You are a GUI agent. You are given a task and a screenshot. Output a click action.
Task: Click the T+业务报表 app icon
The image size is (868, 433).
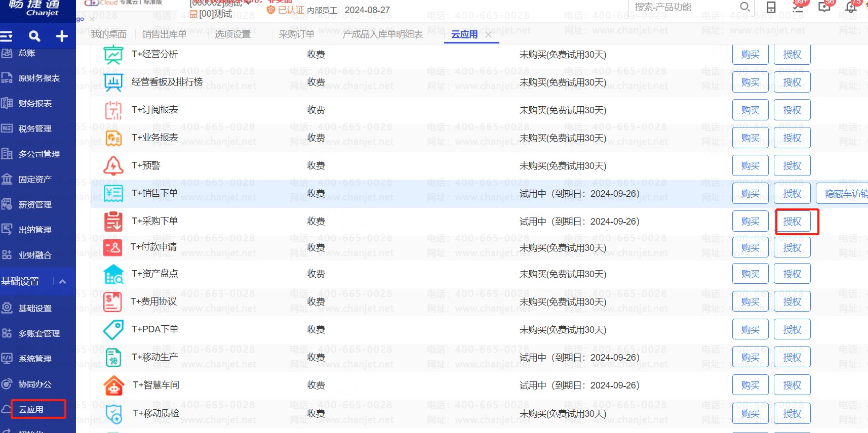(x=113, y=138)
